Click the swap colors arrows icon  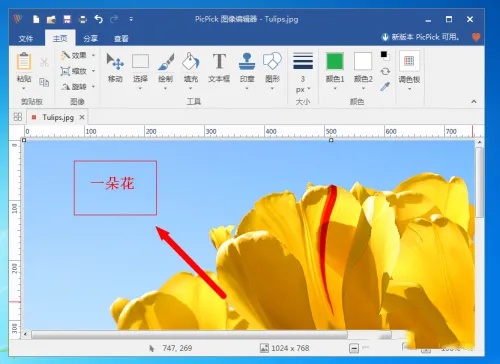[385, 71]
